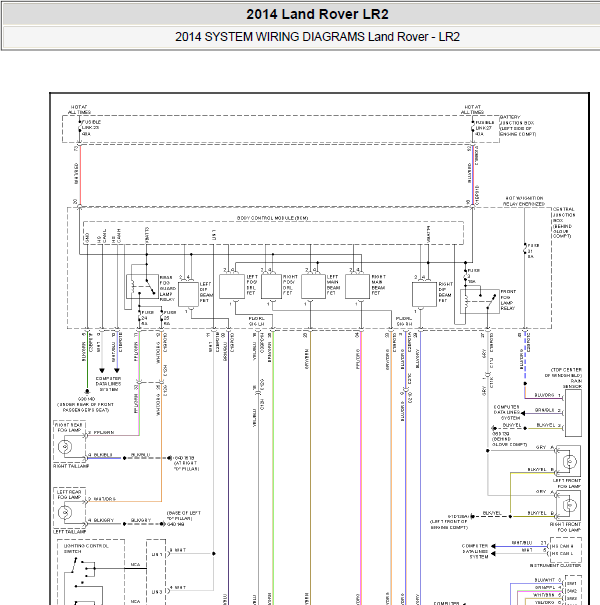Click "COMPUTER DATA LINES SYSTEM" below BCM CAN wires
The width and height of the screenshot is (600, 605).
click(x=108, y=384)
